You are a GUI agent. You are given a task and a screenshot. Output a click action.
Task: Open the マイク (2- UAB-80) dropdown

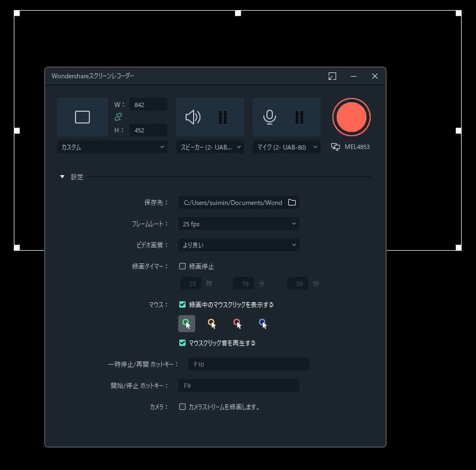[x=287, y=147]
